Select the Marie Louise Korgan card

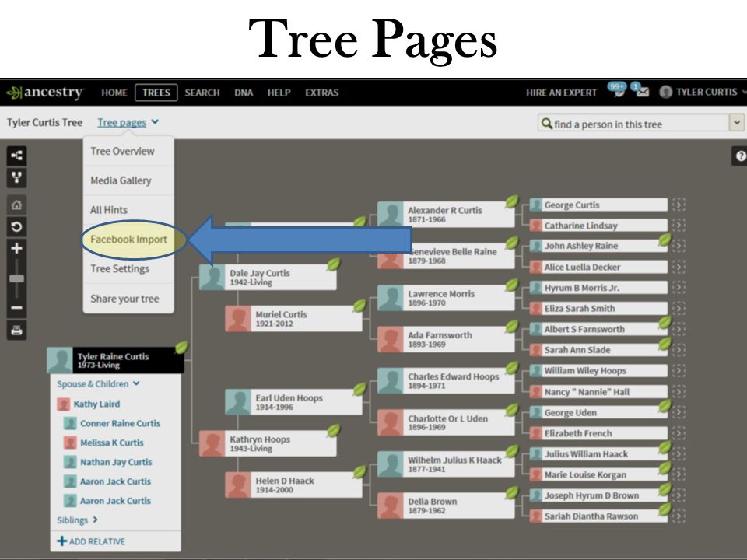point(598,474)
